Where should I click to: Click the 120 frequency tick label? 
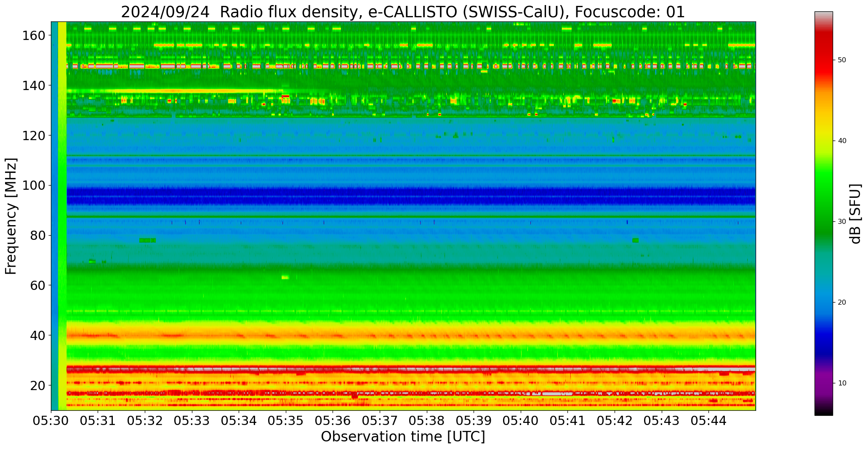pos(34,135)
